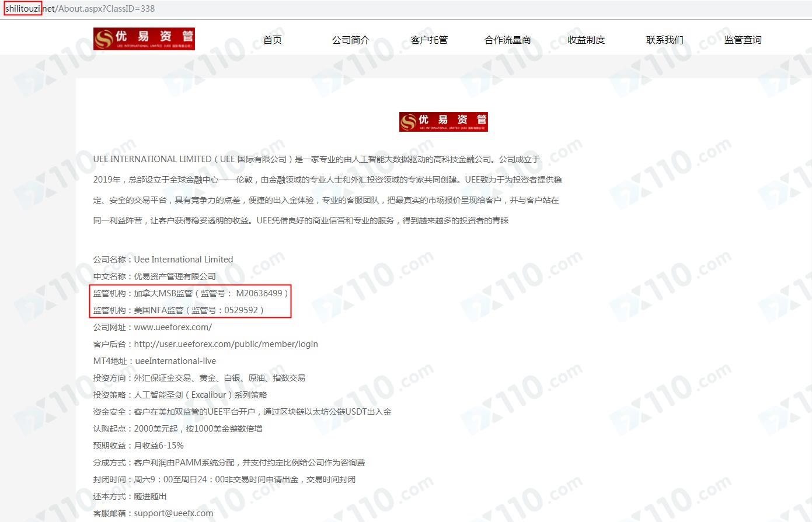Open the 公司简介 menu item
Image resolution: width=812 pixels, height=522 pixels.
351,40
